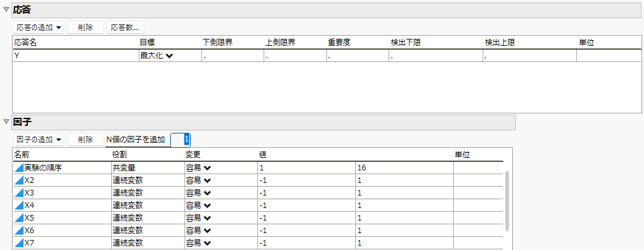Click the N個の因子を追加 button

point(136,140)
